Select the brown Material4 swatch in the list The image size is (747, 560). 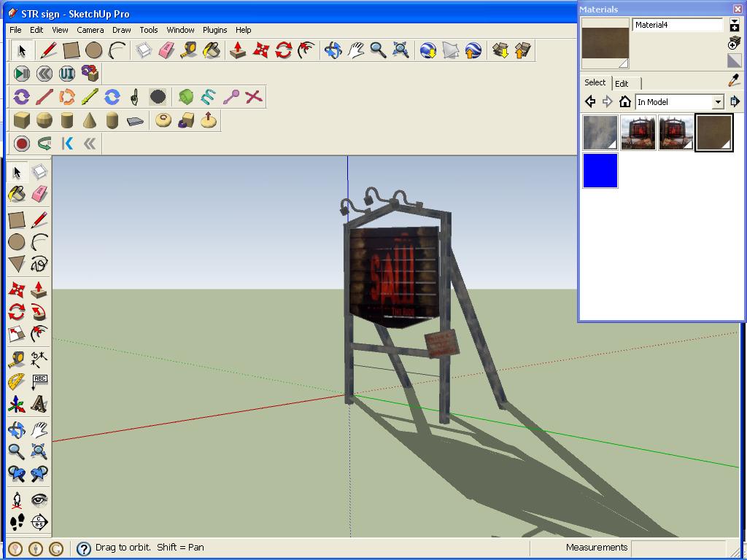713,133
